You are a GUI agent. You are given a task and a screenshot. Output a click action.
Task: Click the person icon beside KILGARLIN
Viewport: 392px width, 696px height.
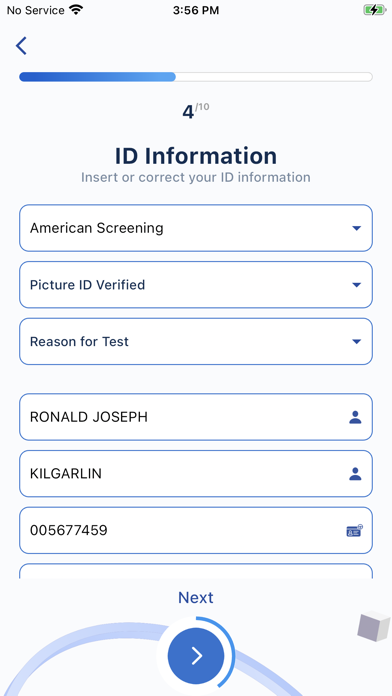tap(355, 474)
